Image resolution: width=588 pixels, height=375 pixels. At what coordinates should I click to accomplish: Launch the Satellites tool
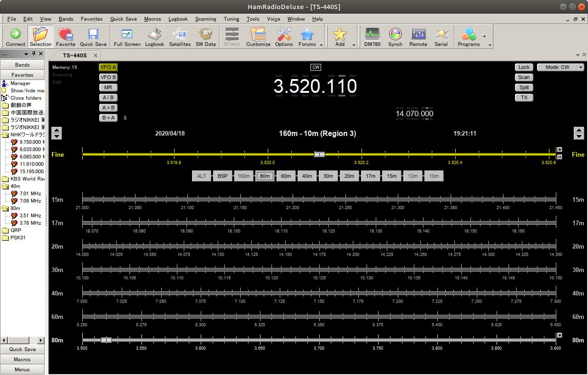(180, 37)
